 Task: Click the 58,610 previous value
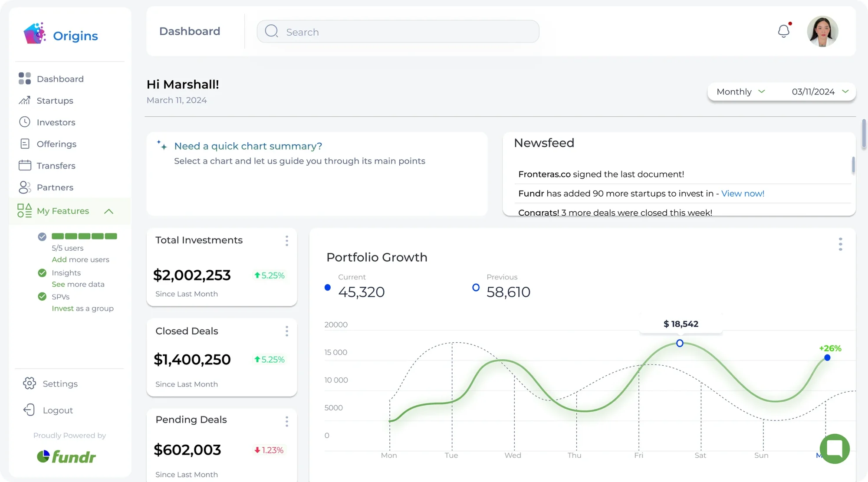point(509,292)
